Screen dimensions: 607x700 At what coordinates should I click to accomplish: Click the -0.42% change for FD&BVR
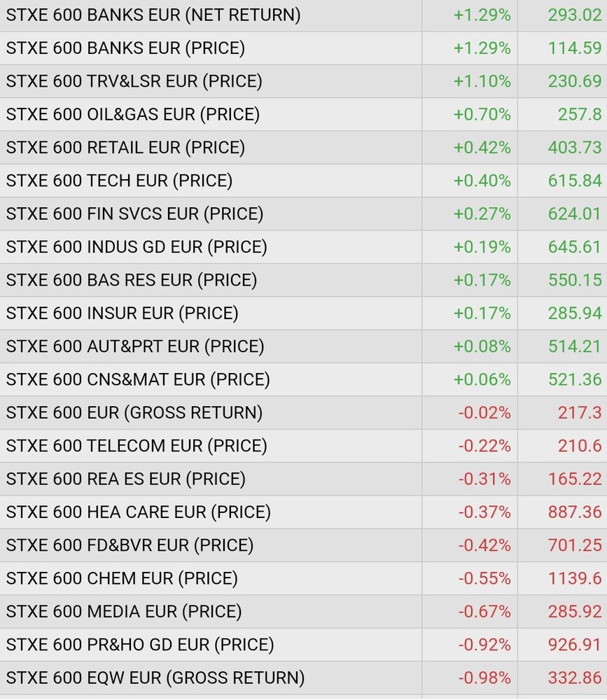click(x=484, y=545)
